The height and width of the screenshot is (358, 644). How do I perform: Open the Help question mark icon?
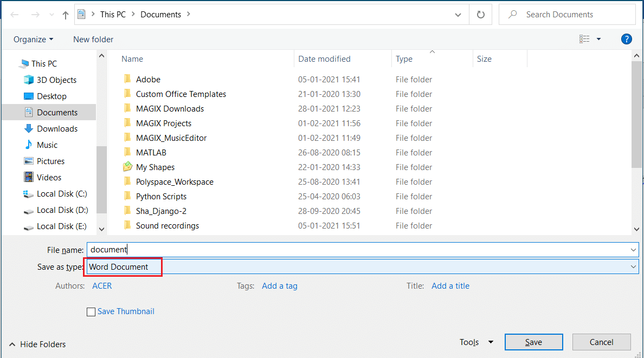[x=626, y=39]
